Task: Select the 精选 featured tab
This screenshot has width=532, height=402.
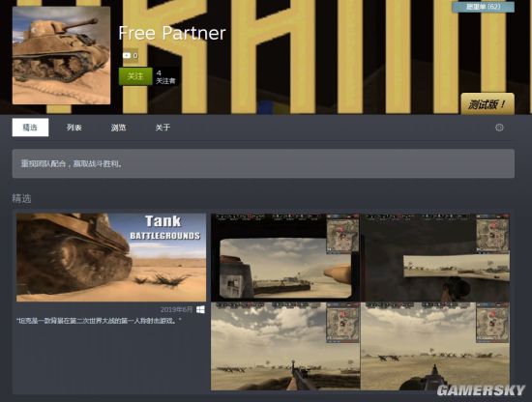Action: (x=30, y=128)
